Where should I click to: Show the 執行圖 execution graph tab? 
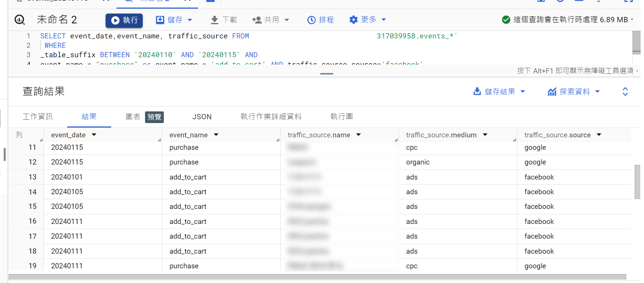click(342, 117)
